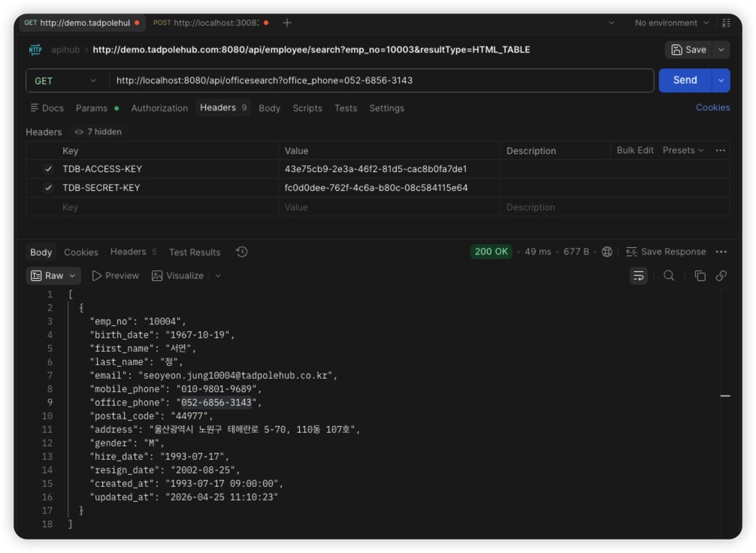The width and height of the screenshot is (756, 553).
Task: Click the Save disk icon button
Action: point(688,50)
